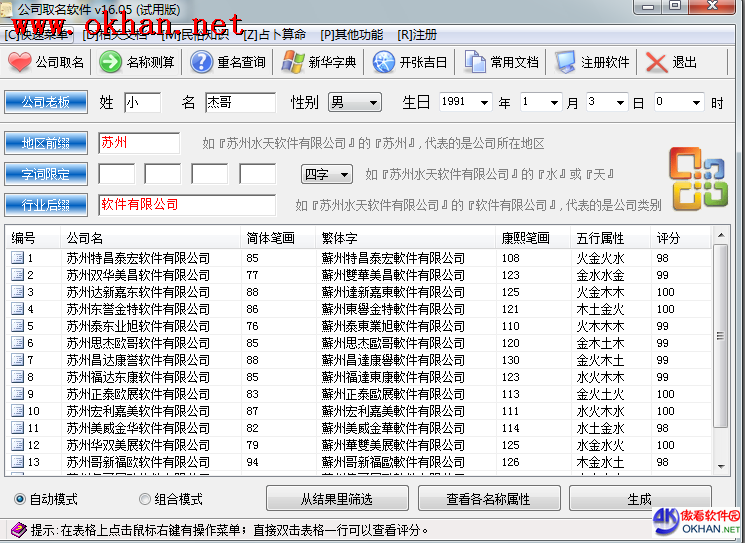This screenshot has width=745, height=543.
Task: Click the 公司取名 heart icon
Action: [x=20, y=62]
